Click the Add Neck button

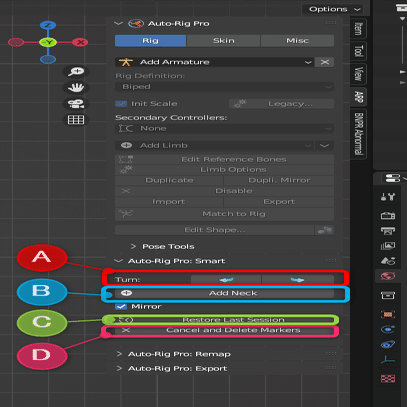[x=224, y=293]
